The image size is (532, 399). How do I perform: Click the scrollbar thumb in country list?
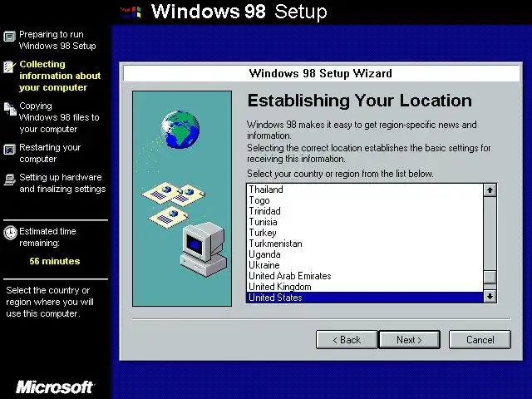pos(490,277)
